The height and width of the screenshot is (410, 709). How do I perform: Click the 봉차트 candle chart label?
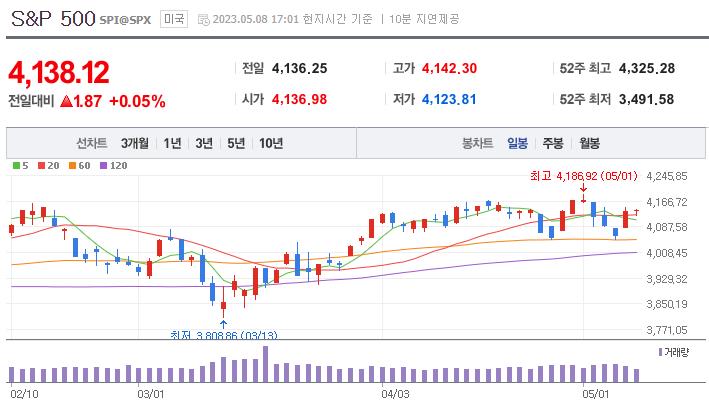(x=477, y=143)
